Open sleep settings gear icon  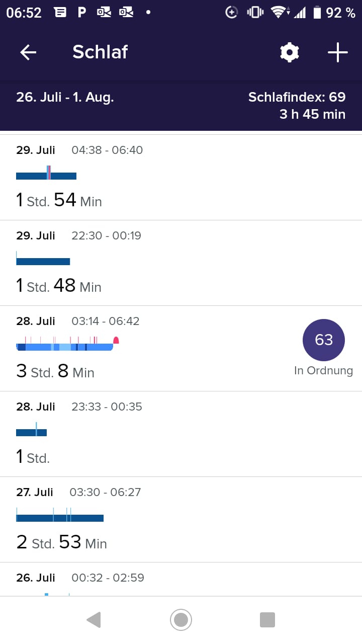coord(290,52)
